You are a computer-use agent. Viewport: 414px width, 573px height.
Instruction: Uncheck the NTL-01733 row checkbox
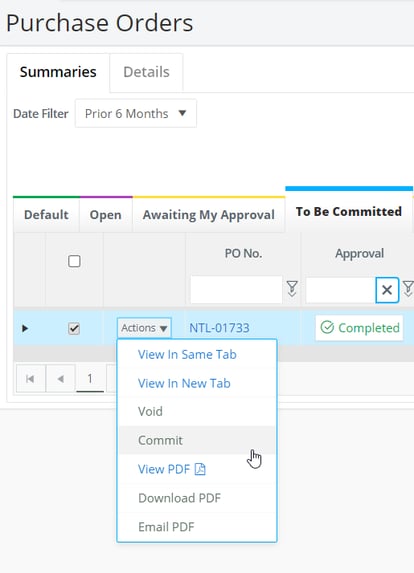(x=74, y=328)
